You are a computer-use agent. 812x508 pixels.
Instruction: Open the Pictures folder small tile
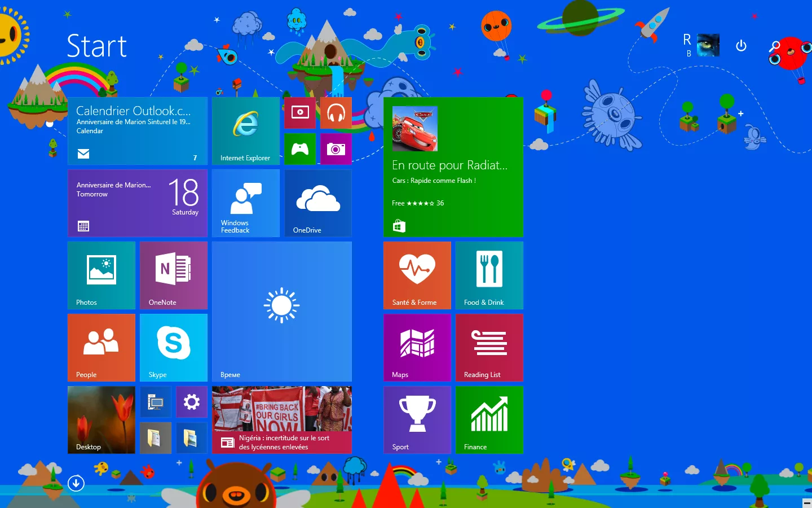pos(192,438)
